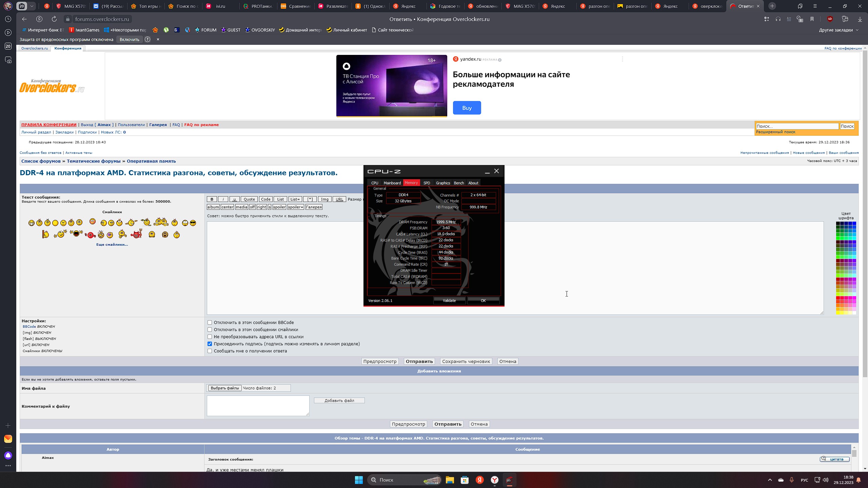Open File Explorer from taskbar
Screen dimensions: 868x488
(450, 480)
